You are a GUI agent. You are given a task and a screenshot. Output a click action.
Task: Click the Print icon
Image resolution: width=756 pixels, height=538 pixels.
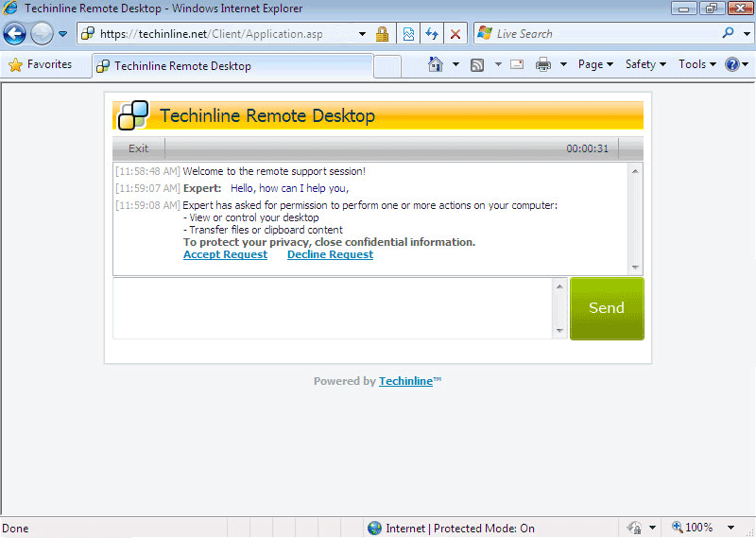543,64
